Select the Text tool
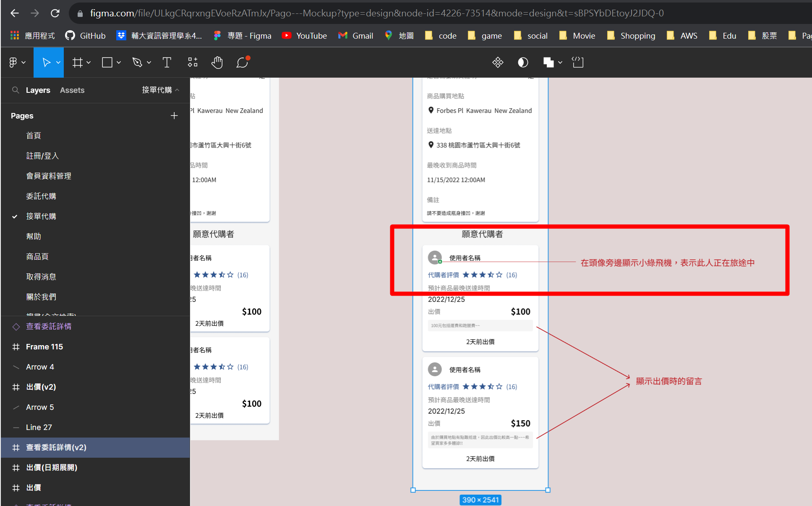 pyautogui.click(x=167, y=62)
